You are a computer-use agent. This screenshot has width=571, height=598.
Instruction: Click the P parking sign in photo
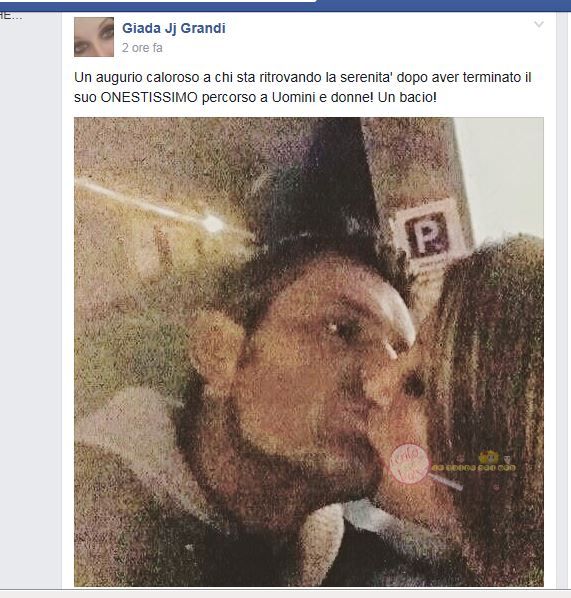coord(428,234)
